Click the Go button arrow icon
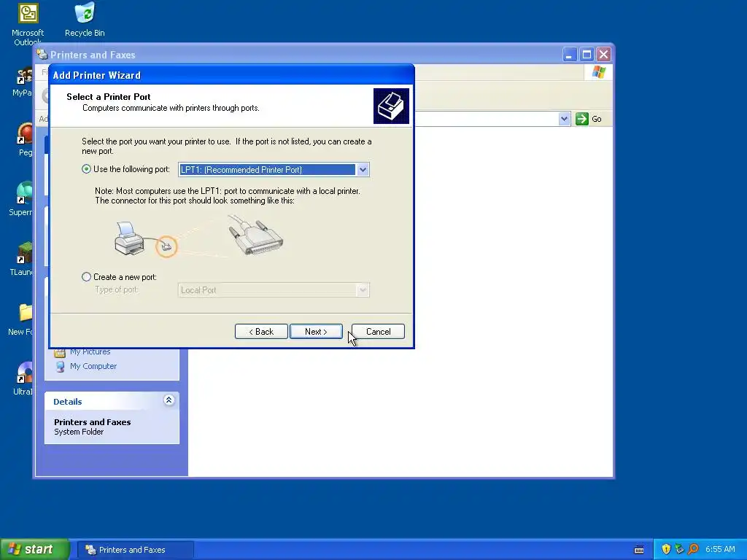The image size is (747, 560). point(581,119)
